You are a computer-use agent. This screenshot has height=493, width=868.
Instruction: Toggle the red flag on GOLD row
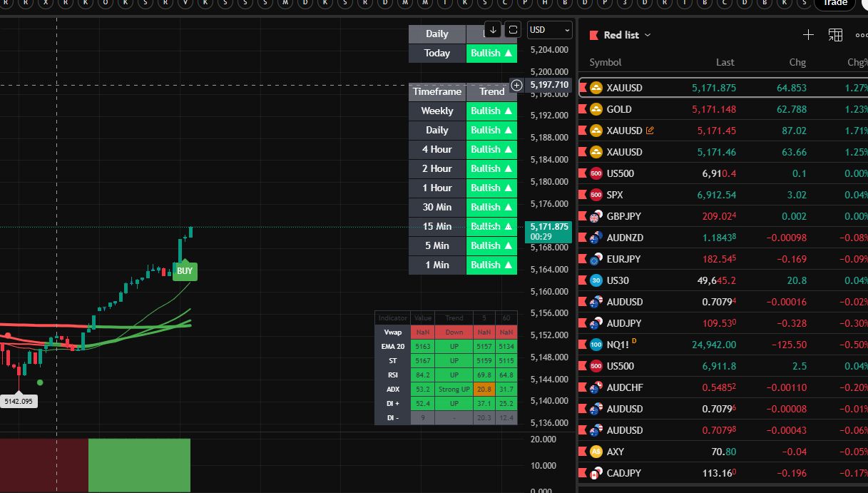pos(583,109)
